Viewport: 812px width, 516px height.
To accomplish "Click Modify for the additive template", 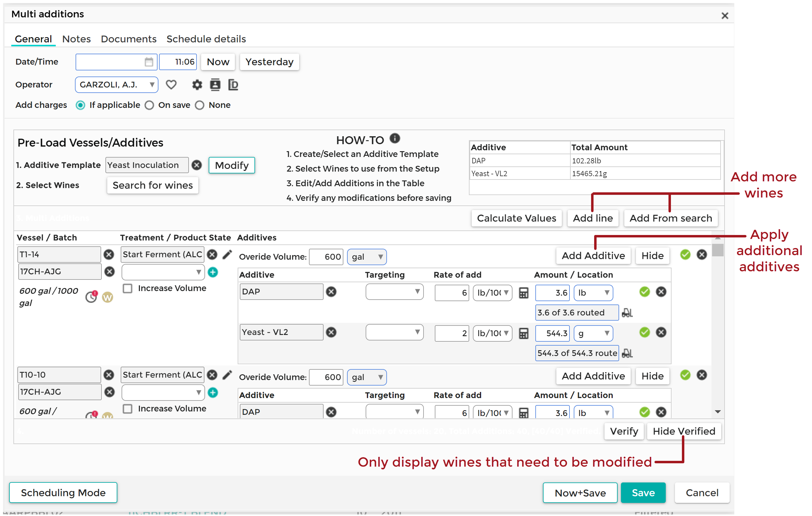I will (x=232, y=165).
